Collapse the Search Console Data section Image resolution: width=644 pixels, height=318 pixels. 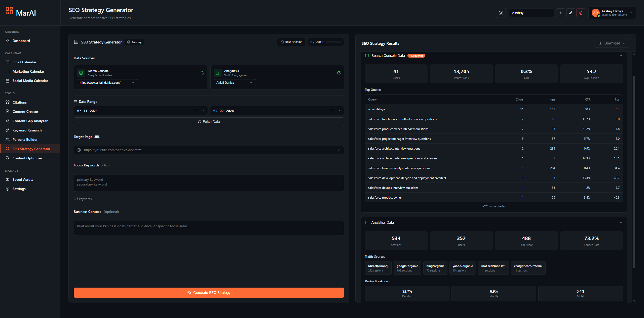(x=621, y=56)
